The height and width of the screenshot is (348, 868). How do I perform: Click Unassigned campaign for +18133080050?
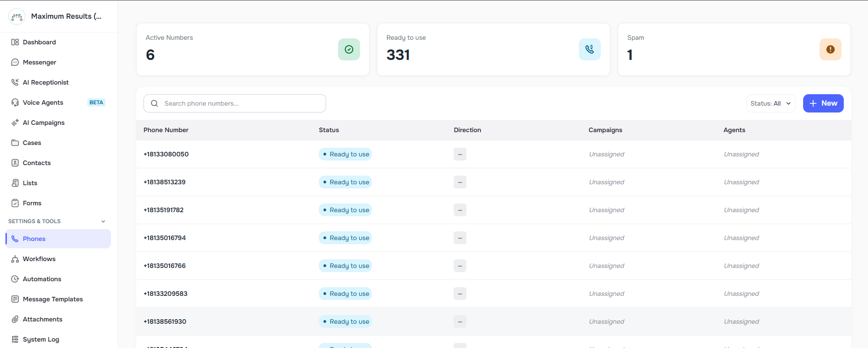pos(606,154)
